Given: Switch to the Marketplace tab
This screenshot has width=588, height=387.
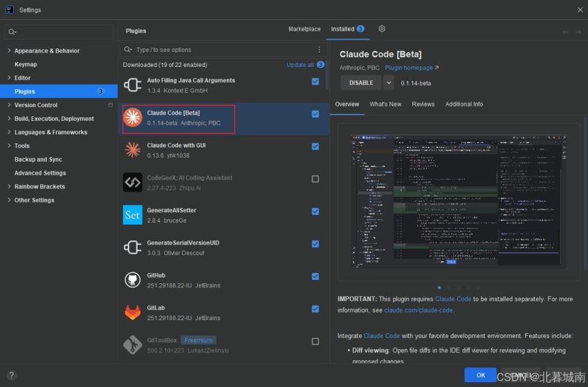Looking at the screenshot, I should tap(304, 29).
